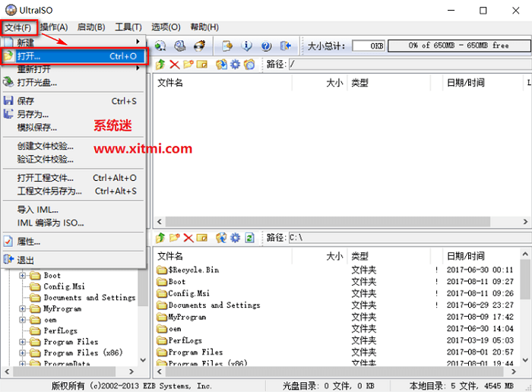The image size is (532, 392).
Task: Choose 打开工程文件... menu entry
Action: coord(74,178)
